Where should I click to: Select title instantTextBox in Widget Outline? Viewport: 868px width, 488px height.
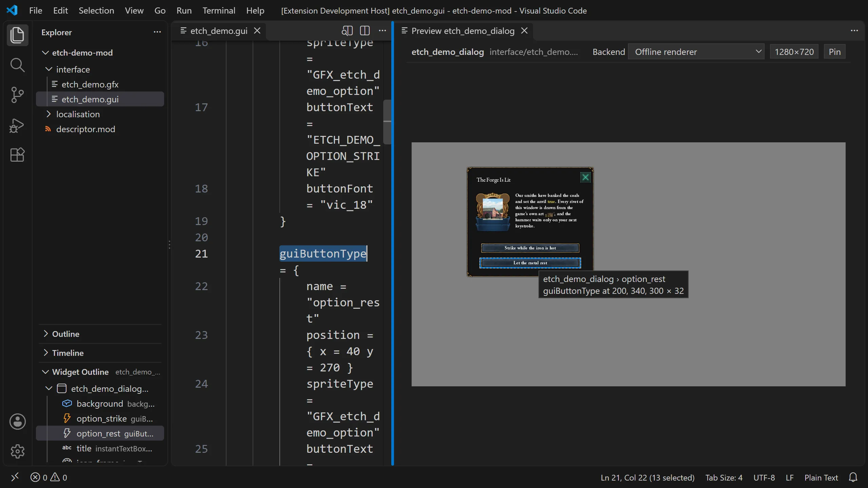100,448
